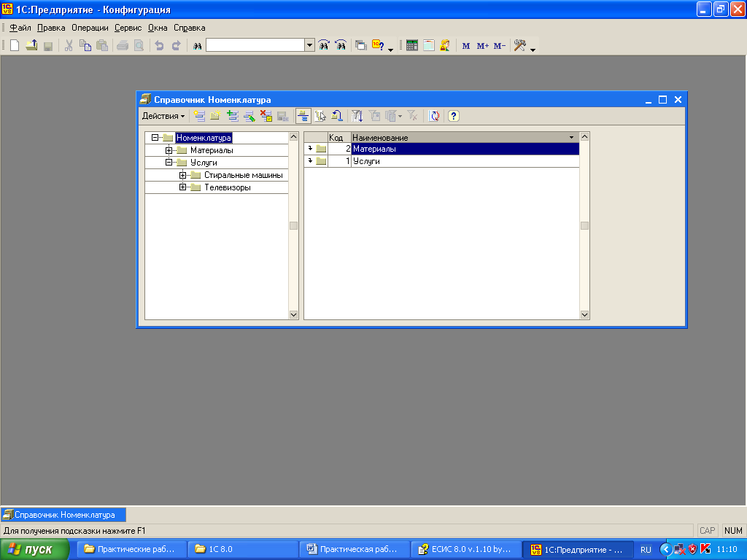Click Add new item icon in Справочник toolbar
747x560 pixels.
click(199, 116)
